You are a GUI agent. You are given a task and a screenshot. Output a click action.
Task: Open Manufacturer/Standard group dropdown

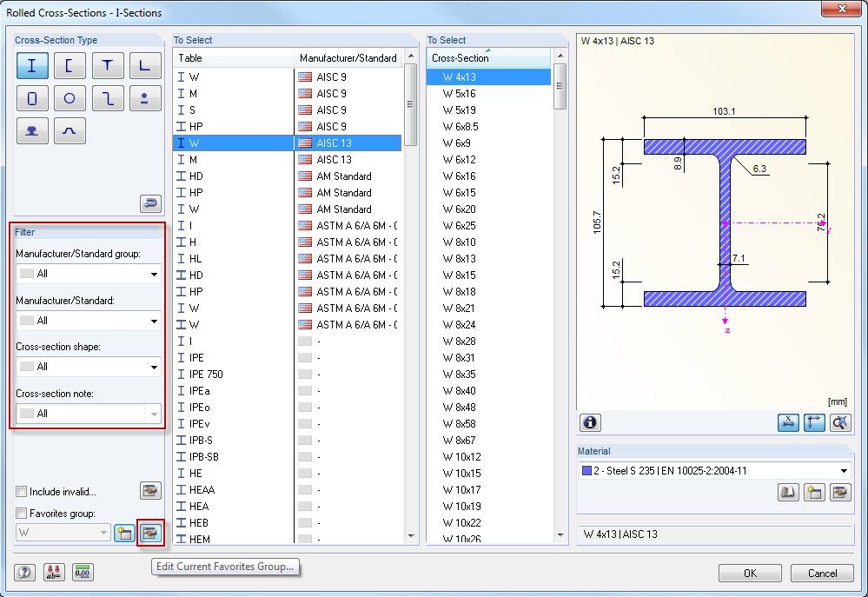(x=89, y=274)
